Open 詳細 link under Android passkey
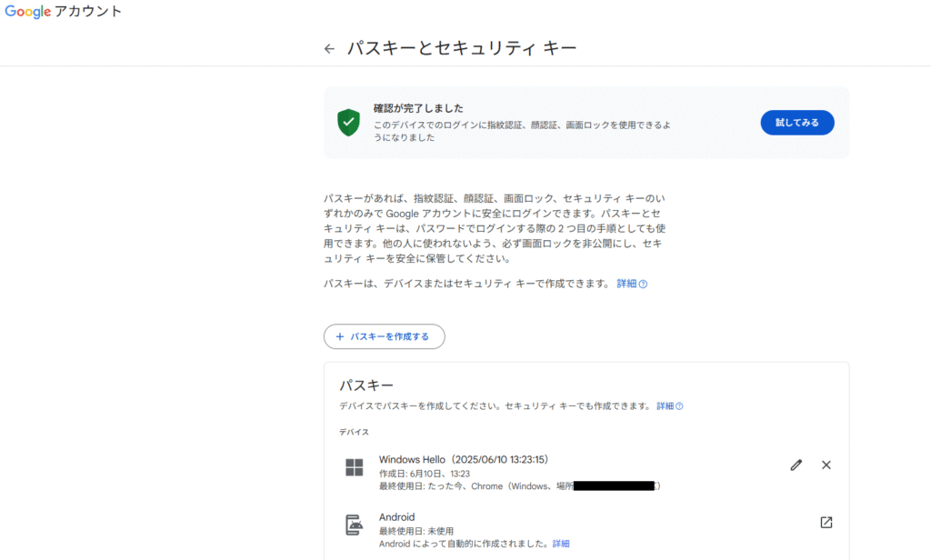This screenshot has height=560, width=931. (561, 544)
